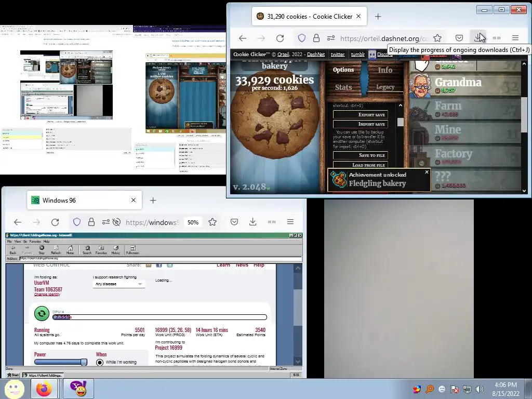Click the autoplay blocked icon in Windows 96 address bar
This screenshot has width=532, height=399.
point(116,222)
